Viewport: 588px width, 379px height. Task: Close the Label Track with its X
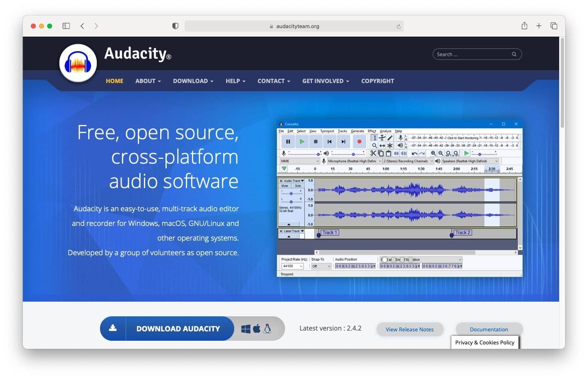click(x=281, y=231)
